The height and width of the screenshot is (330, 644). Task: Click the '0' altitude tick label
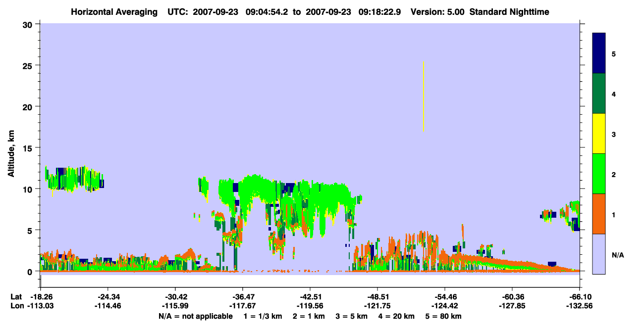[31, 271]
